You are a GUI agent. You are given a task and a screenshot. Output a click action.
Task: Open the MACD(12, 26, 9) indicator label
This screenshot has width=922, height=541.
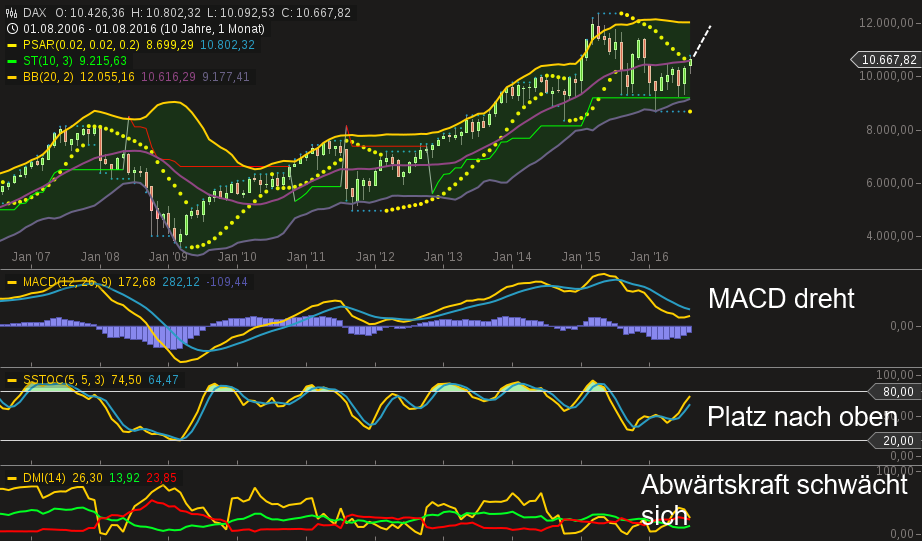[x=67, y=282]
